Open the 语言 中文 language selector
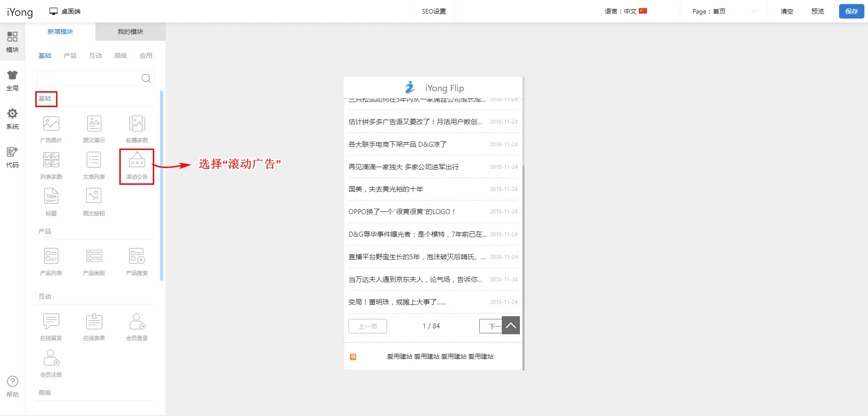This screenshot has height=416, width=868. pyautogui.click(x=626, y=11)
